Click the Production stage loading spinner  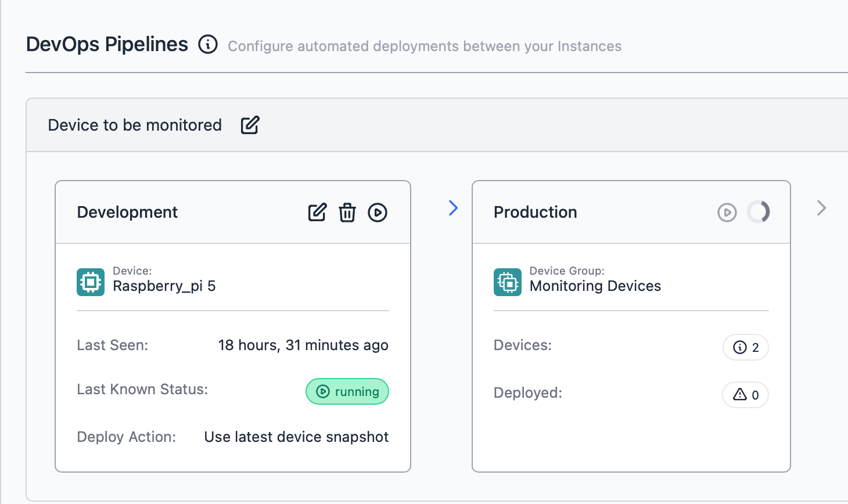tap(759, 213)
